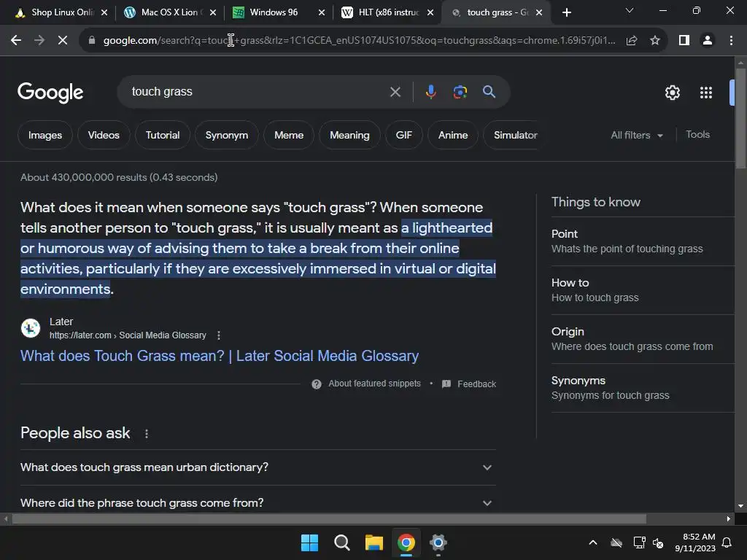Select the Tutorial filter chip
The width and height of the screenshot is (747, 560).
163,135
